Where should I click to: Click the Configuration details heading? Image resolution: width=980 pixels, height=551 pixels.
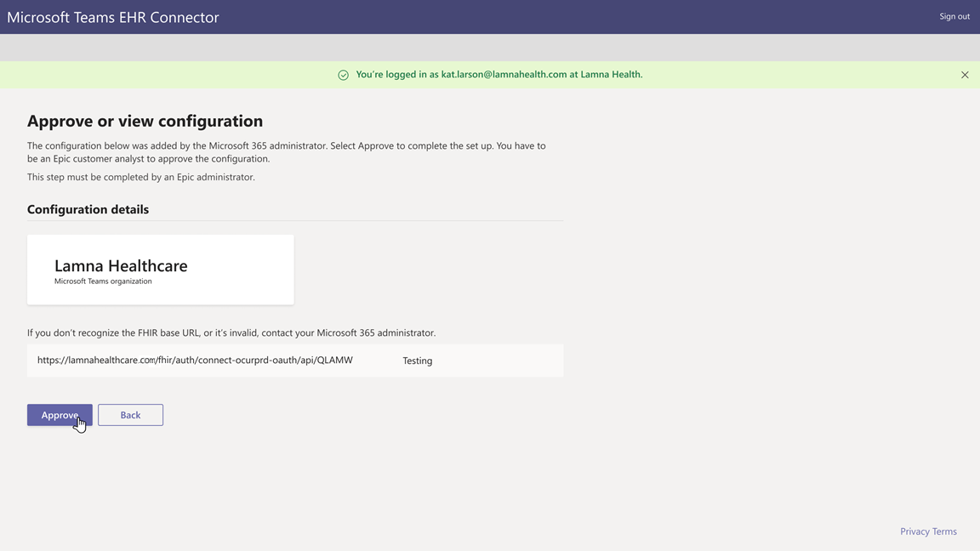coord(88,209)
